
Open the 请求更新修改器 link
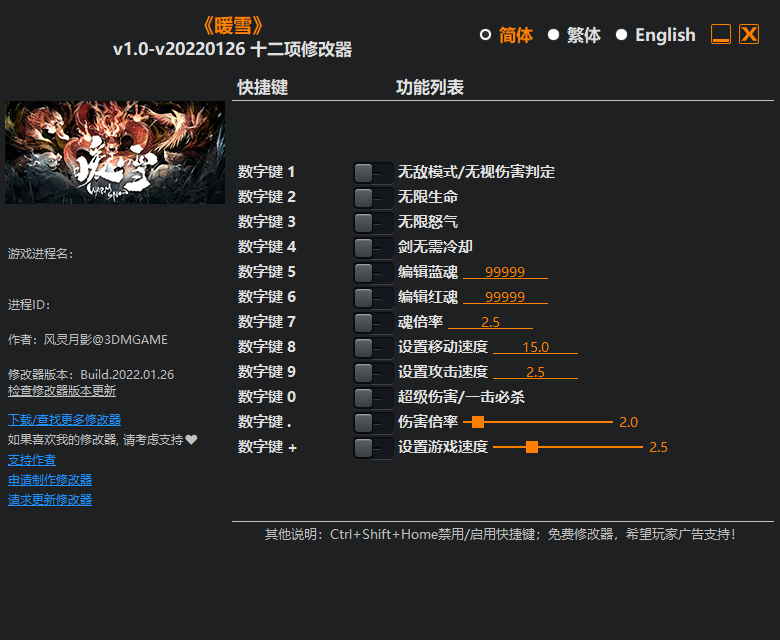click(50, 500)
